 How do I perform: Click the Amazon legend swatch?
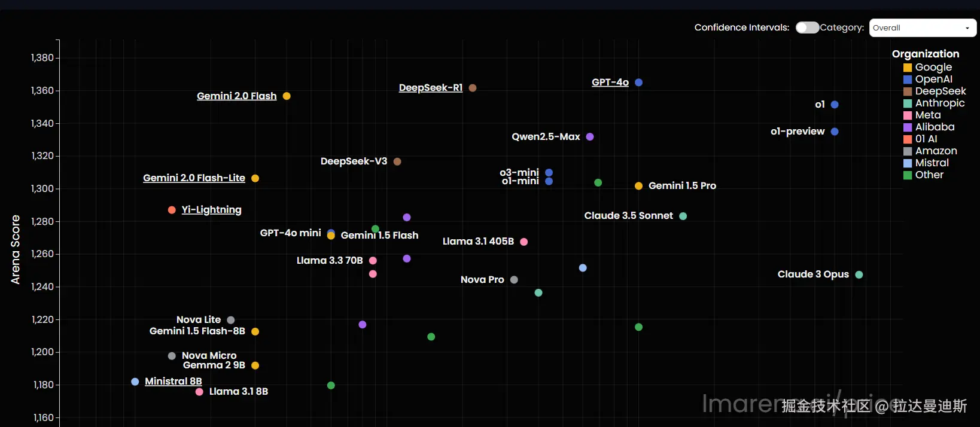coord(908,151)
